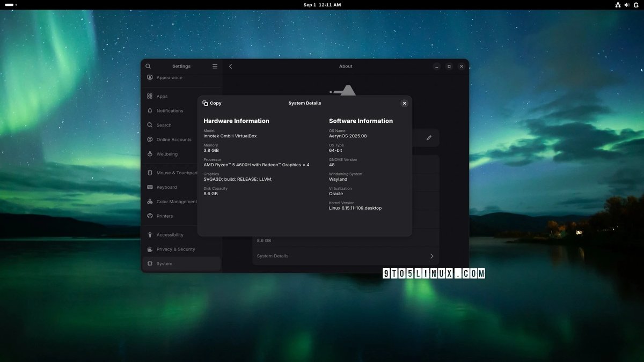Close the System Details dialog
Viewport: 644px width, 362px height.
pos(404,103)
